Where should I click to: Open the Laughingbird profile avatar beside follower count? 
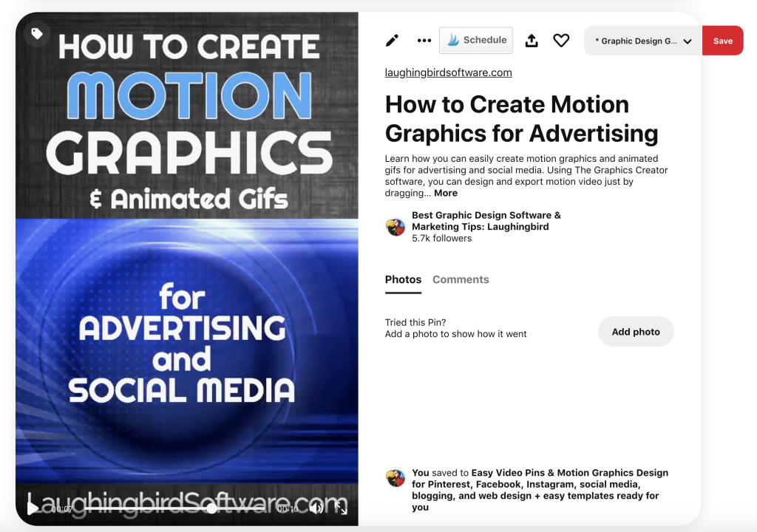click(x=396, y=227)
